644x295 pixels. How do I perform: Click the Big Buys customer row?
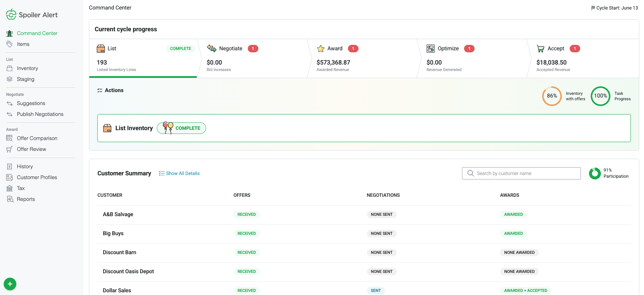[x=364, y=234]
